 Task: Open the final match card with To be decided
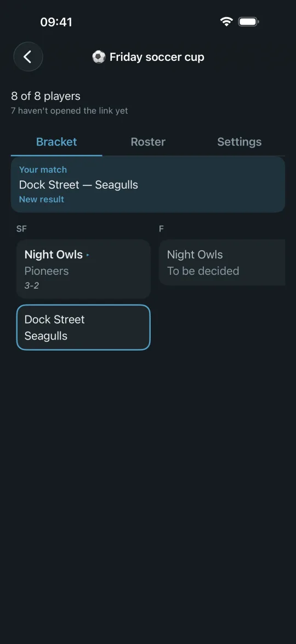point(222,262)
